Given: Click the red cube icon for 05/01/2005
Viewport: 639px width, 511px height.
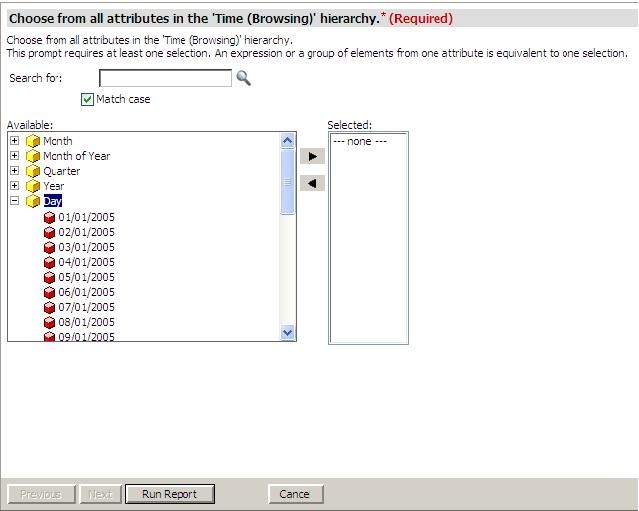Looking at the screenshot, I should 48,277.
